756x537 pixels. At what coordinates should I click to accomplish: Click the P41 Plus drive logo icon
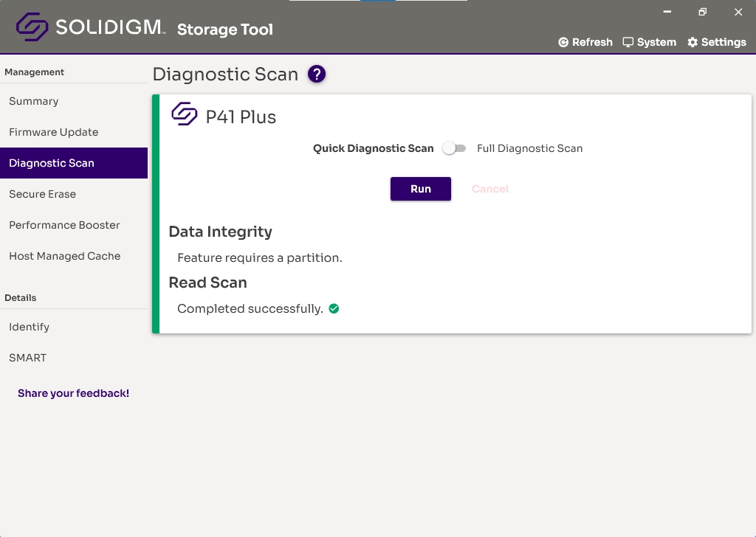[184, 114]
